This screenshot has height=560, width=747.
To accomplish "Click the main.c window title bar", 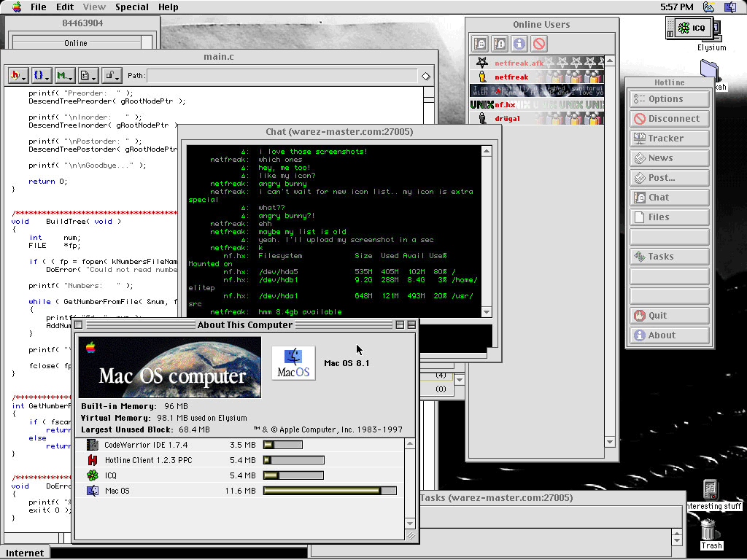I will (x=219, y=57).
